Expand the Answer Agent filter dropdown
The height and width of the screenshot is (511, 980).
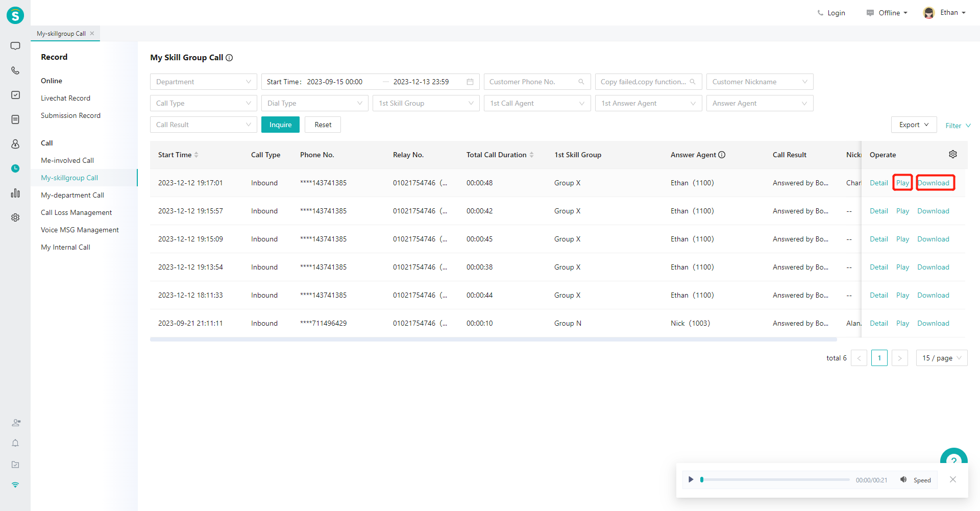759,103
